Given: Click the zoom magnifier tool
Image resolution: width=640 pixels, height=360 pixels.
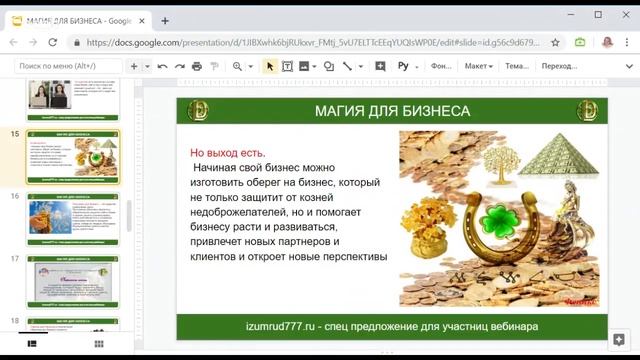Looking at the screenshot, I should (x=237, y=66).
